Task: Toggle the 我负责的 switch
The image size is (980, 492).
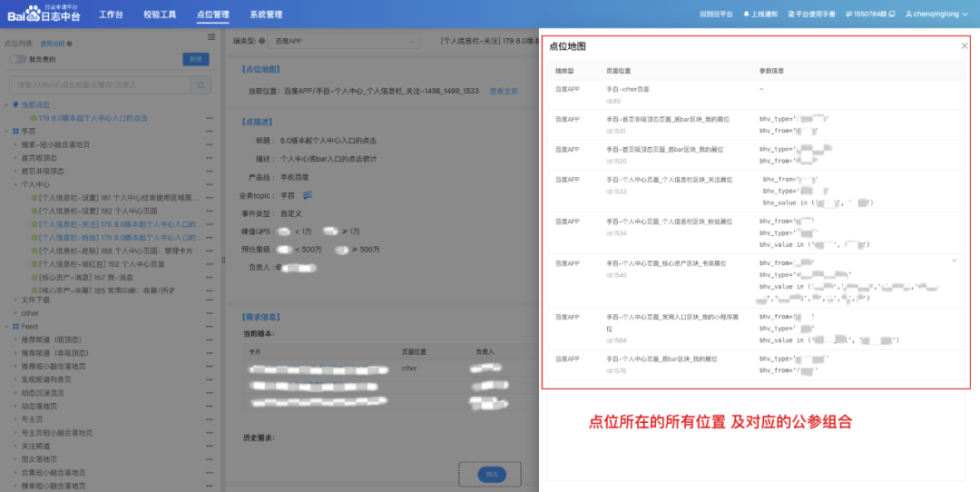Action: tap(17, 59)
